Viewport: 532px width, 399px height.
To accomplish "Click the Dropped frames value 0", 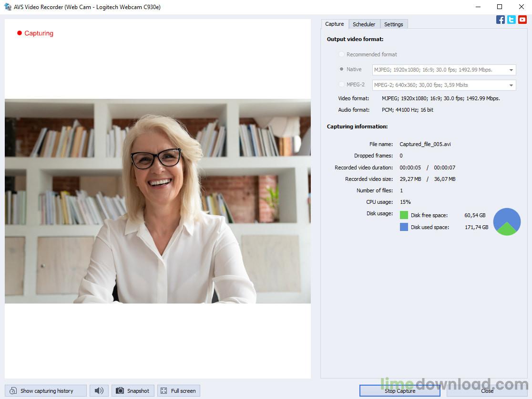I will pos(401,156).
